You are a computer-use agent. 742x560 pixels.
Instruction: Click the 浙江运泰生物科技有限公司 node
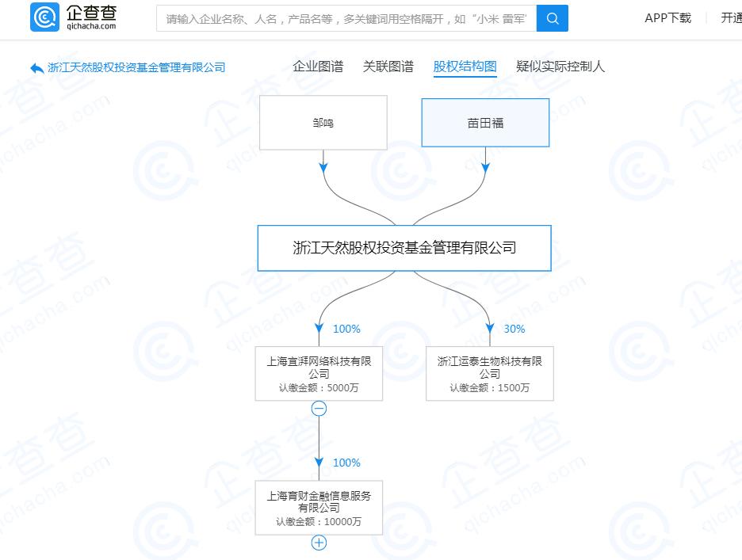(x=489, y=372)
